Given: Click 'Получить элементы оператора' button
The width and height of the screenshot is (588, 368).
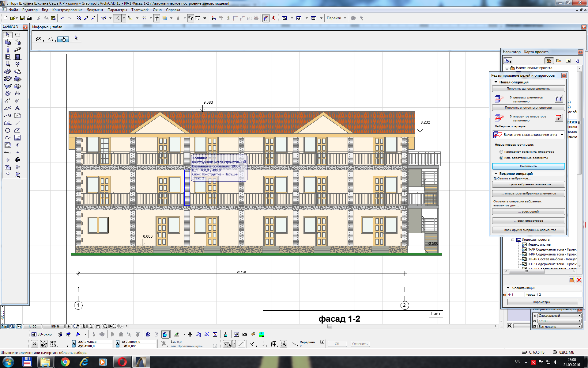Looking at the screenshot, I should click(528, 108).
